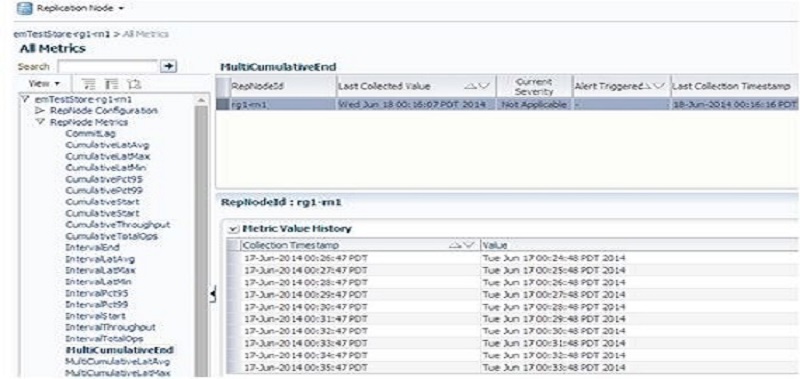Screen dimensions: 800x379
Task: Select the MultiCumulativeLatAvg metric
Action: [117, 362]
